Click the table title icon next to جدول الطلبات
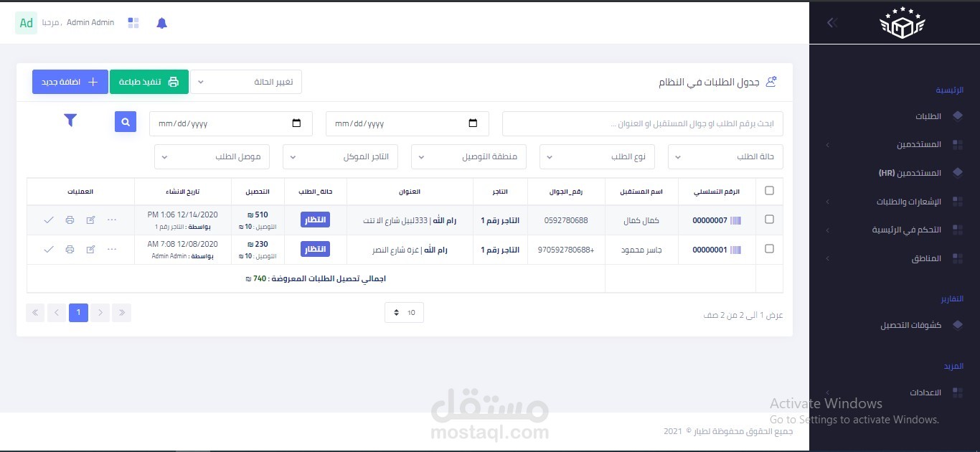The width and height of the screenshot is (980, 452). coord(771,82)
